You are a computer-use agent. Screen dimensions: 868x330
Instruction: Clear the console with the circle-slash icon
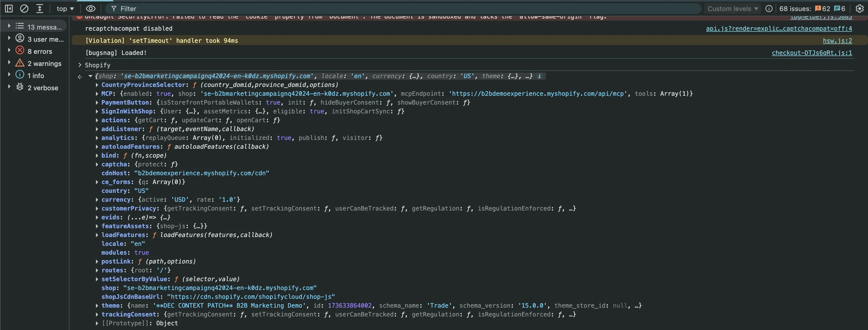[x=24, y=9]
